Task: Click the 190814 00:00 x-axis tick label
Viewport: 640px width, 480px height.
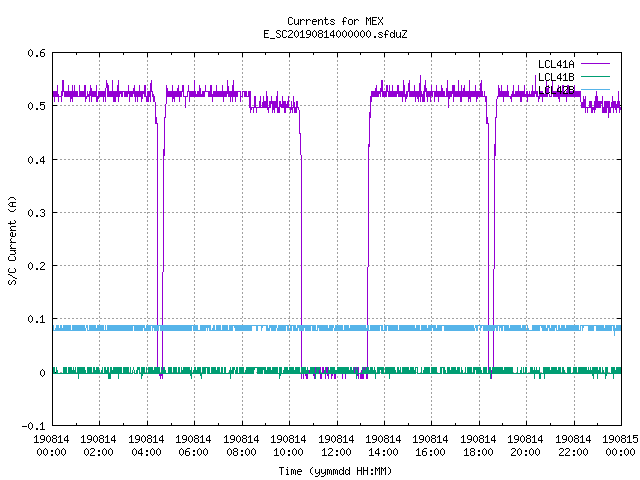Action: (51, 446)
